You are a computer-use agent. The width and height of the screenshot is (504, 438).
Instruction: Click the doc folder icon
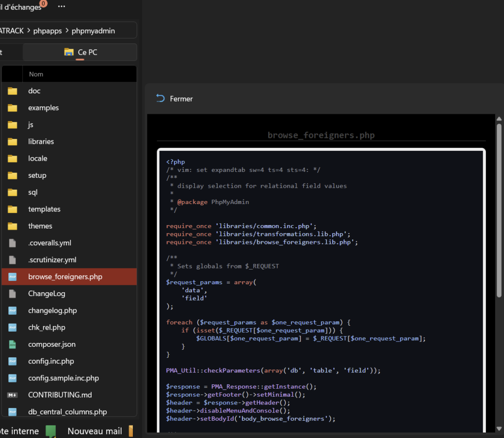(12, 91)
